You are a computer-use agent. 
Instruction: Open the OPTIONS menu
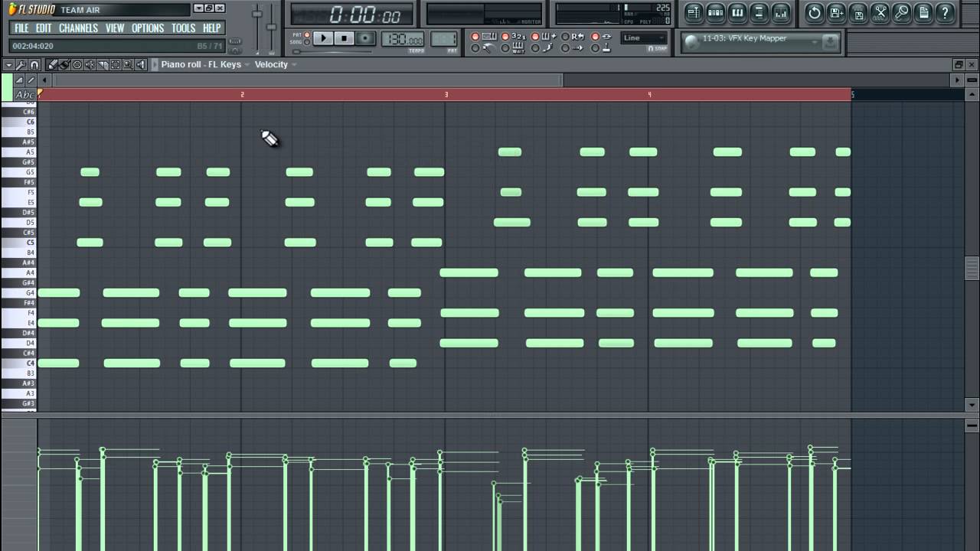tap(146, 28)
